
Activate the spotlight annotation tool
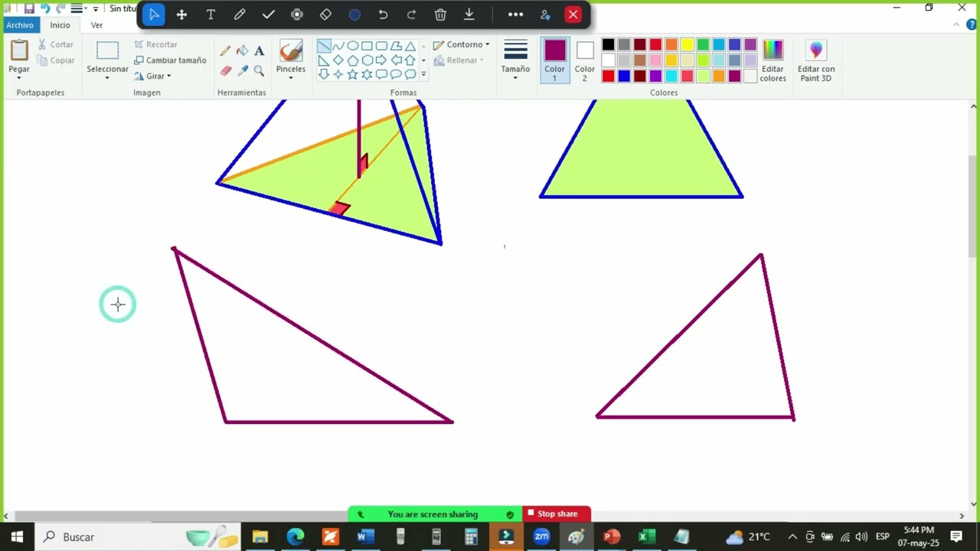coord(297,15)
